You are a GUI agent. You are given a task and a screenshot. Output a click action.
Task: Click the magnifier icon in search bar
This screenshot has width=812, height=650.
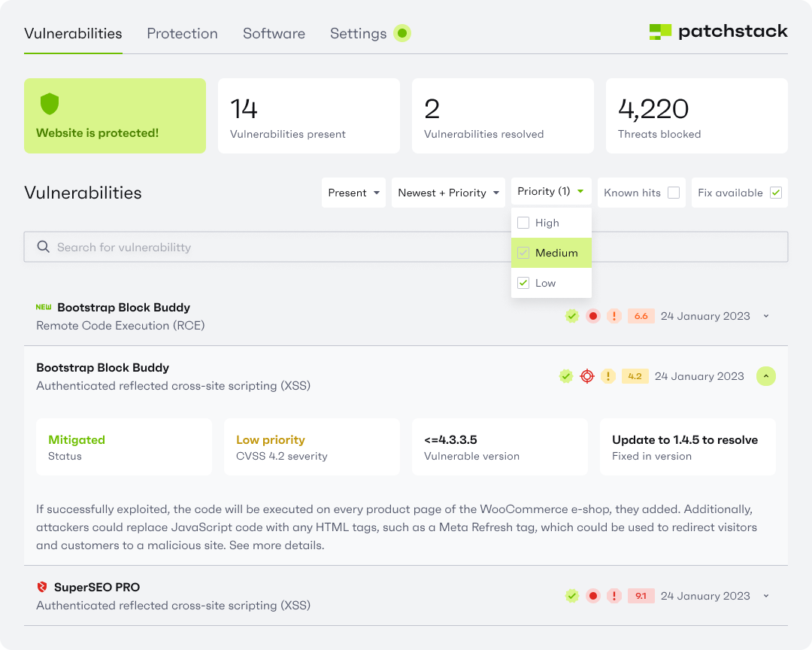(42, 247)
